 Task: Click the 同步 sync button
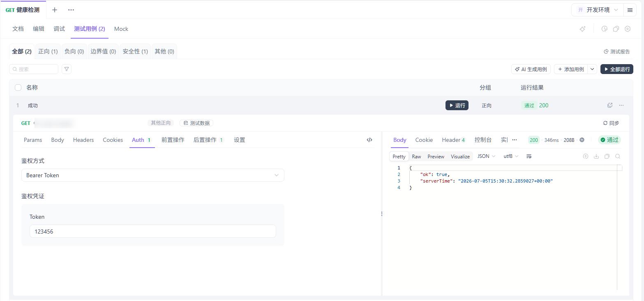611,123
